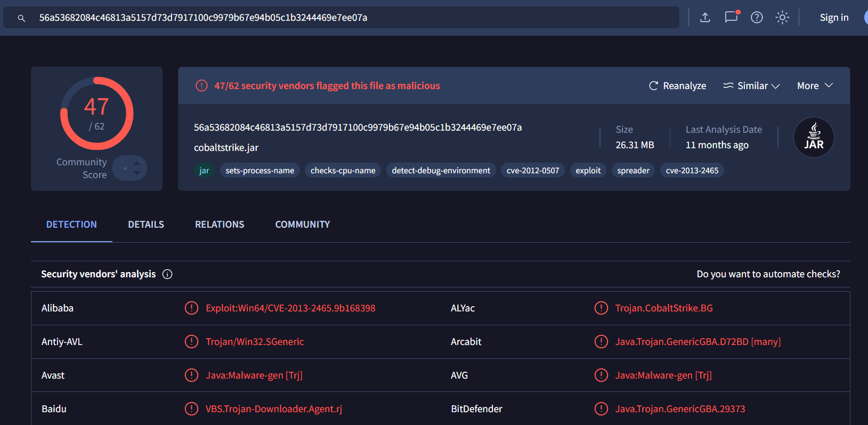The image size is (868, 425).
Task: Click the 'Security vendors' analysis' heading
Action: (98, 274)
